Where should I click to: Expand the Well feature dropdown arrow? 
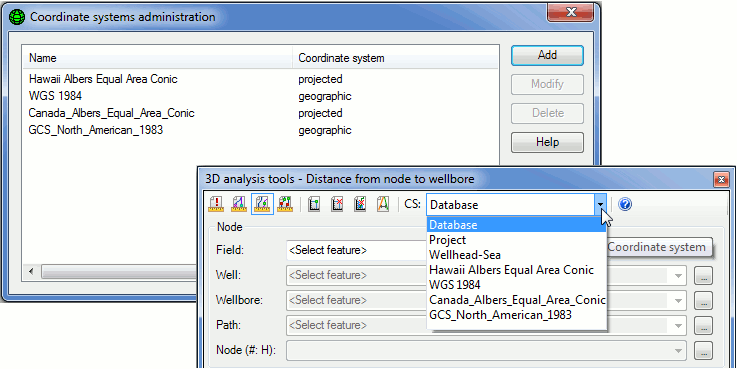click(678, 275)
